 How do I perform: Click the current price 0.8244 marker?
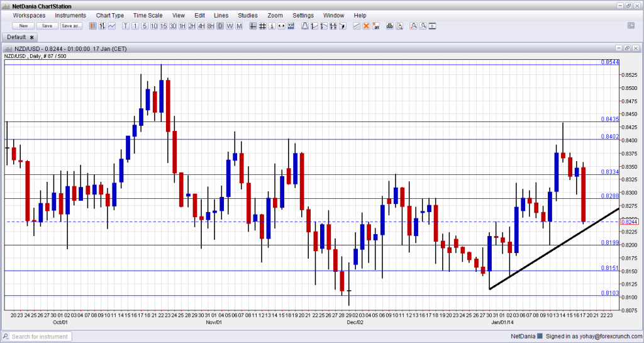(x=629, y=222)
